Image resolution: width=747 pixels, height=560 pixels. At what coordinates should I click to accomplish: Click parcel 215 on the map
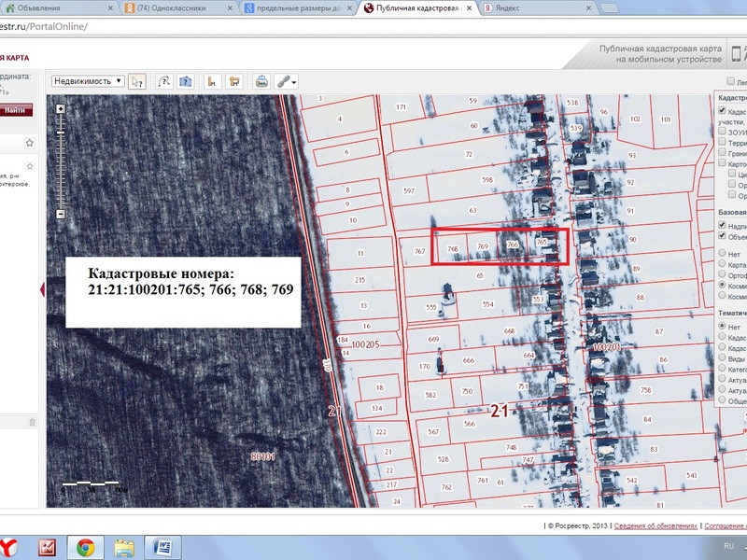359,280
